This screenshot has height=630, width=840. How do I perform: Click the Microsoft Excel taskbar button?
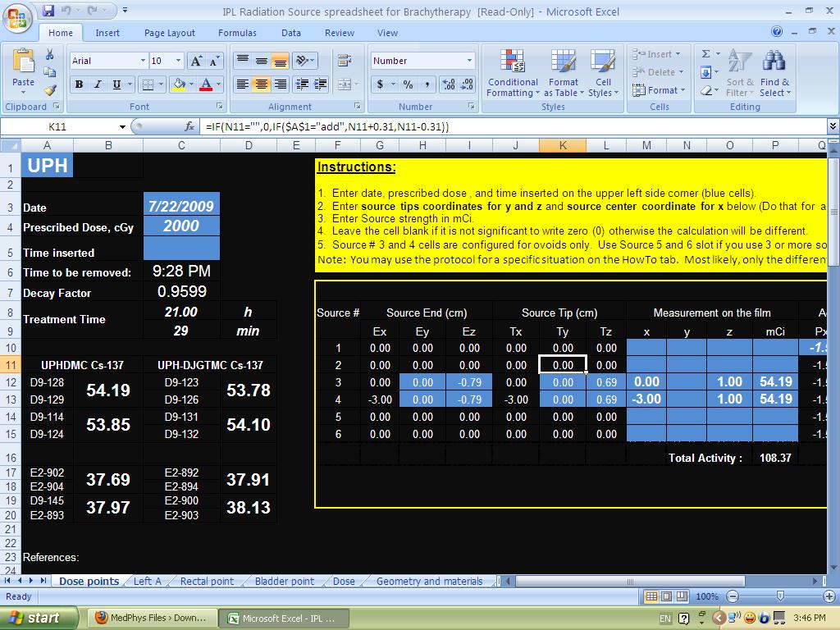(283, 619)
